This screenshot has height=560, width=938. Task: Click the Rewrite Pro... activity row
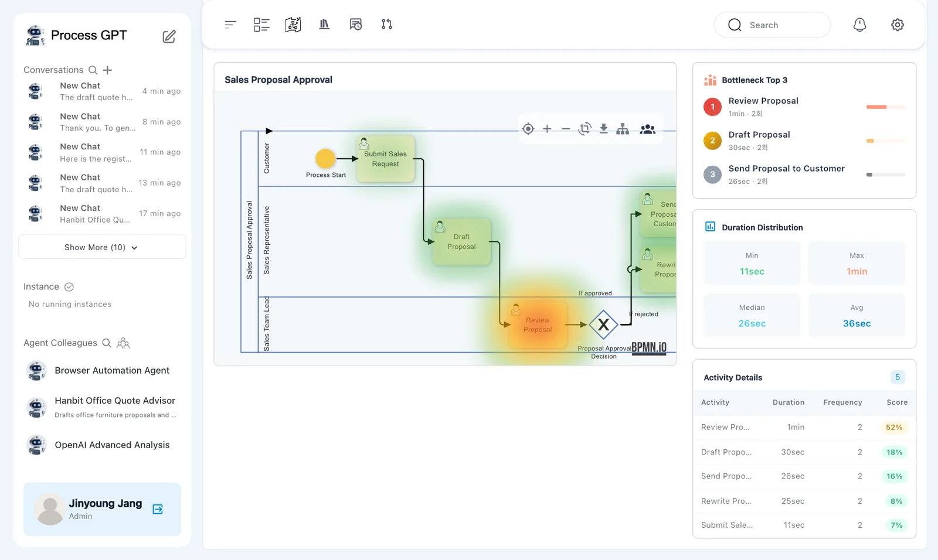pyautogui.click(x=804, y=501)
